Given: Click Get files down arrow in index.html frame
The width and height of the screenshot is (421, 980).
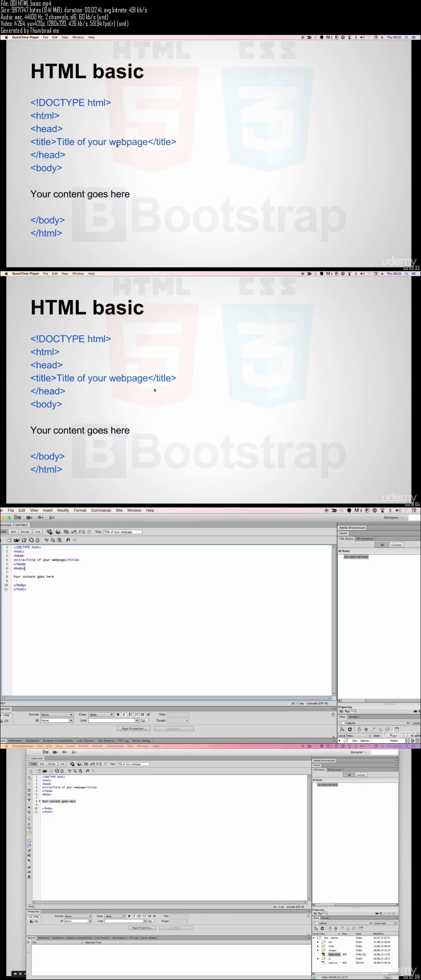Looking at the screenshot, I should (x=330, y=928).
